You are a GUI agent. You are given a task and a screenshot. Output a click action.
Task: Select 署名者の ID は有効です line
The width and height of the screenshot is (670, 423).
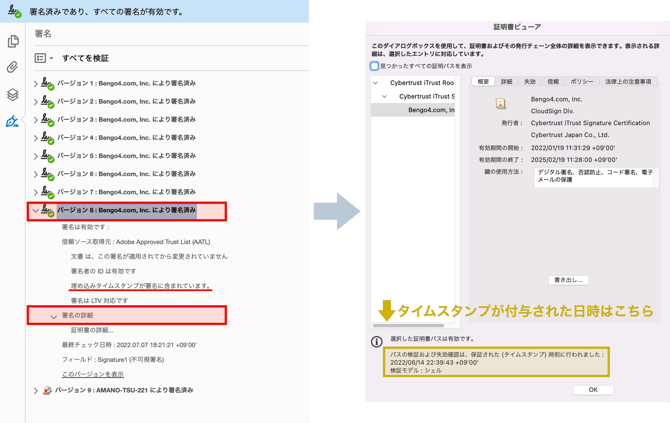coord(103,271)
